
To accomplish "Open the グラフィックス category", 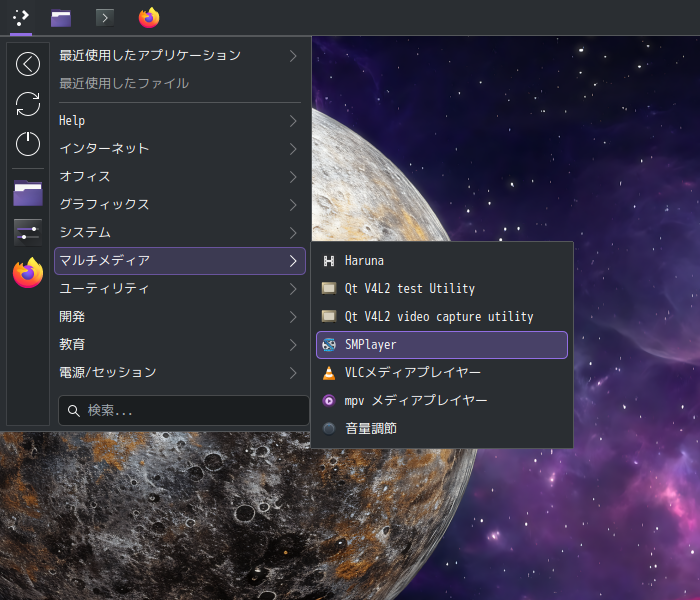I will [x=179, y=205].
